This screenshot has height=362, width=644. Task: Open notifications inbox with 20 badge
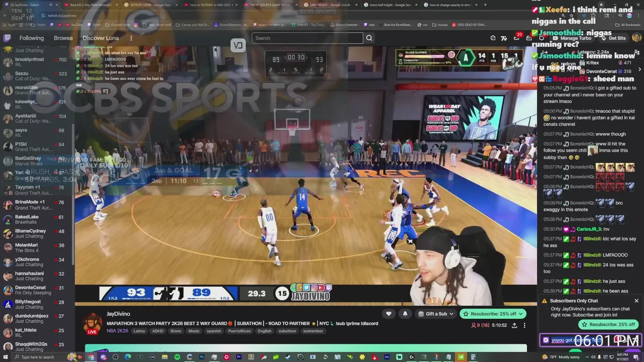click(x=517, y=38)
